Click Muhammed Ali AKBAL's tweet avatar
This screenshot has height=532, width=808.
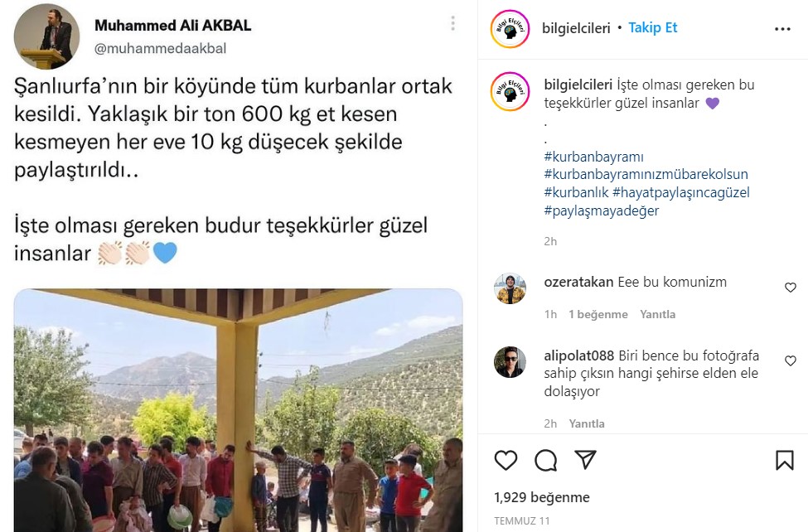pos(47,36)
